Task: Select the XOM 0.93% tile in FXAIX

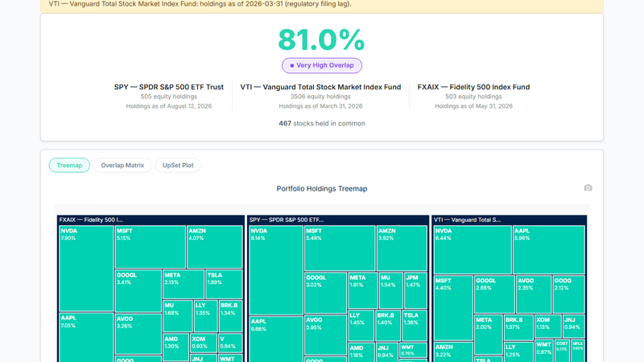Action: pos(204,343)
